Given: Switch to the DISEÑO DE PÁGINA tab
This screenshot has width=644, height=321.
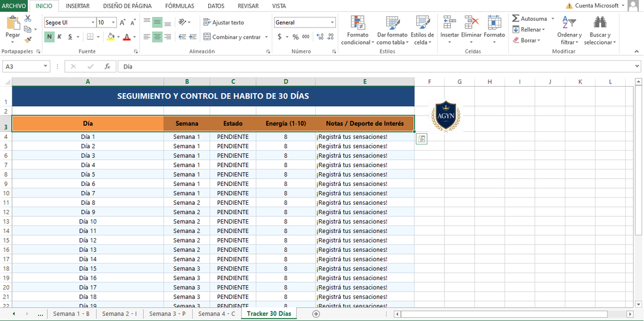Looking at the screenshot, I should click(x=127, y=6).
